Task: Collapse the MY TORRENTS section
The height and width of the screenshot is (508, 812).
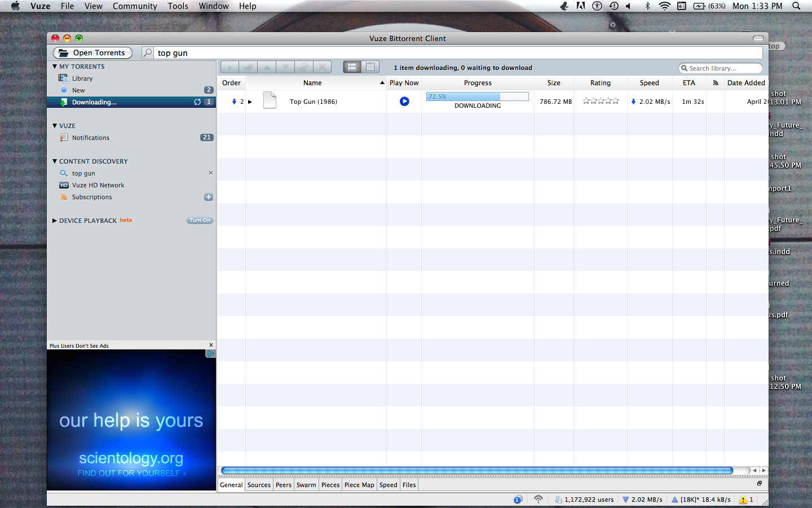Action: click(55, 67)
